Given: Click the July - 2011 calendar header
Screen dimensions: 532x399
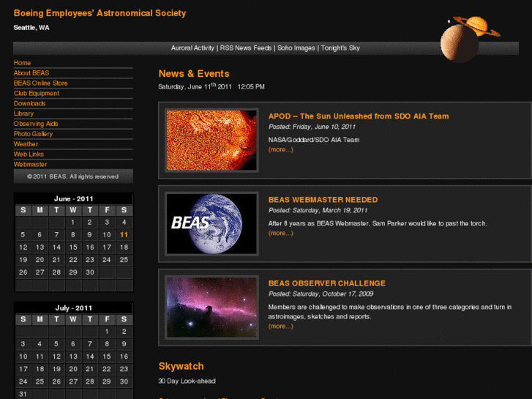Looking at the screenshot, I should pos(74,308).
